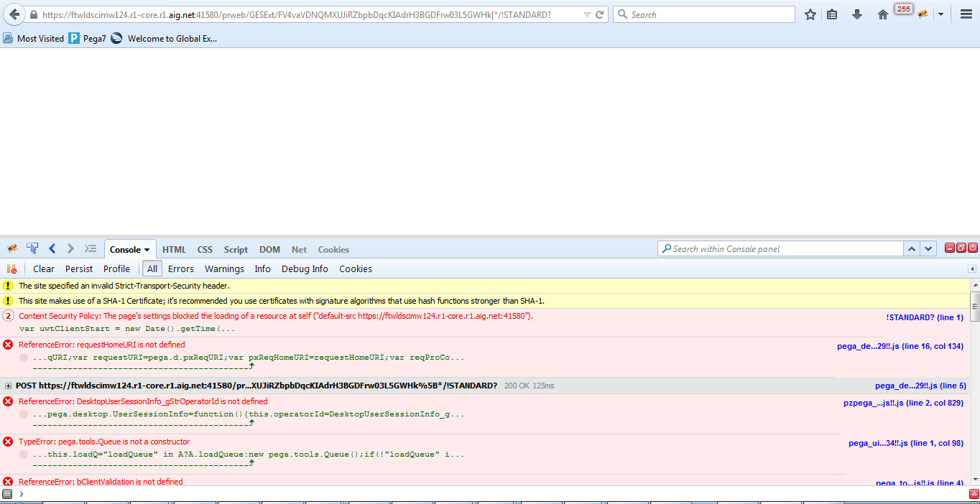Filter console to Errors only
980x504 pixels.
pos(181,269)
